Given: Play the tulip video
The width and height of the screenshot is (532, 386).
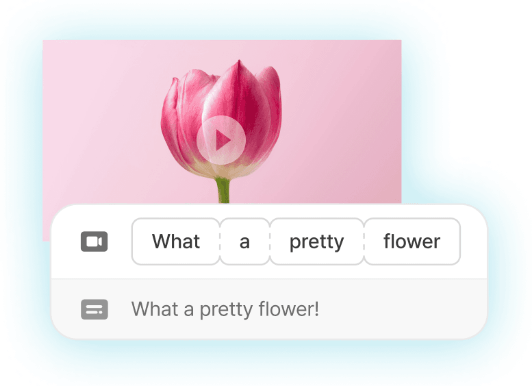Looking at the screenshot, I should point(221,140).
